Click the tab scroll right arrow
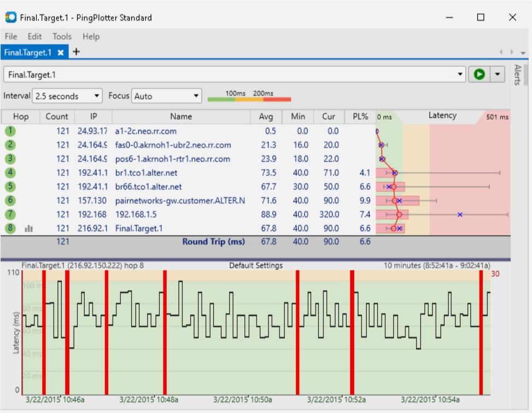The width and height of the screenshot is (532, 413). point(512,52)
